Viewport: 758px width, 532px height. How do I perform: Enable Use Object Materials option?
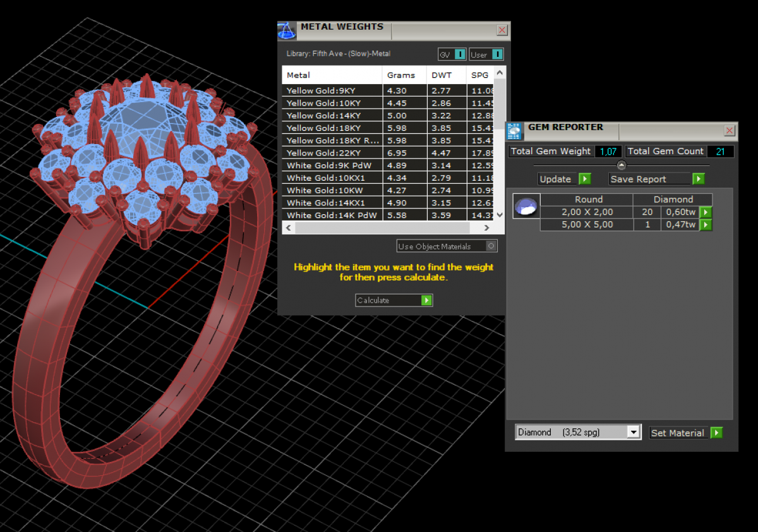[491, 246]
